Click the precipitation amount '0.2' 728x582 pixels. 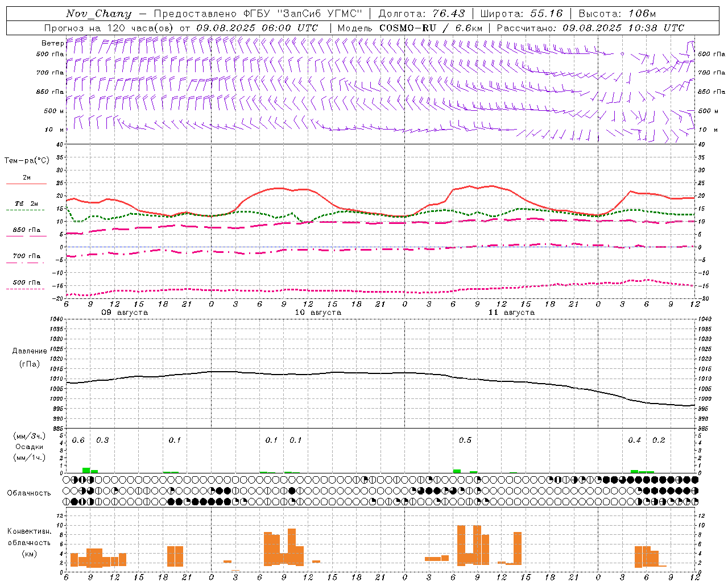(x=659, y=440)
